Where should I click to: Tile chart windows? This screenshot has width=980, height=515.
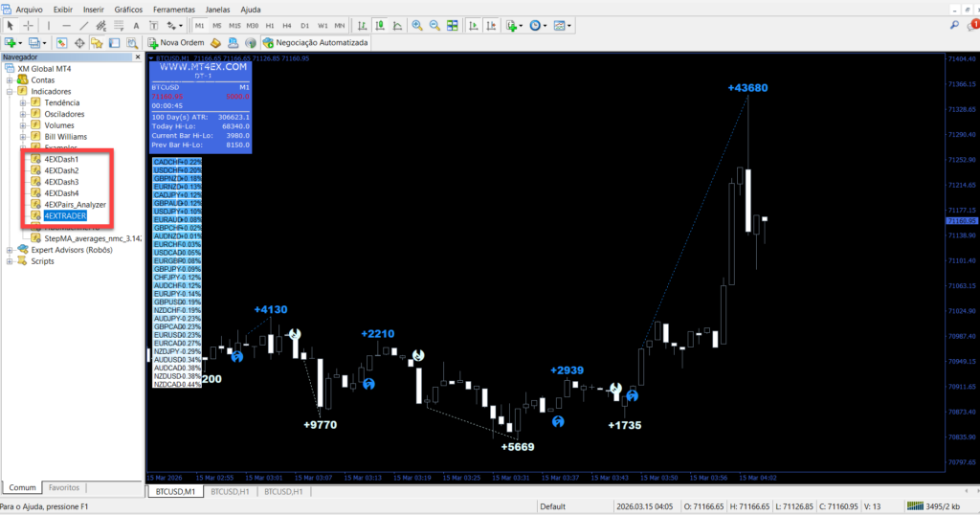(452, 26)
